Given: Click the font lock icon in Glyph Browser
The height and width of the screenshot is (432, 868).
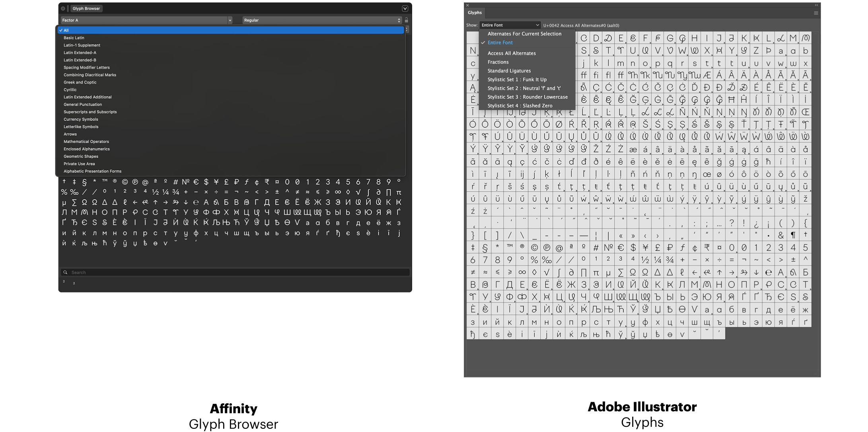Looking at the screenshot, I should (x=407, y=20).
